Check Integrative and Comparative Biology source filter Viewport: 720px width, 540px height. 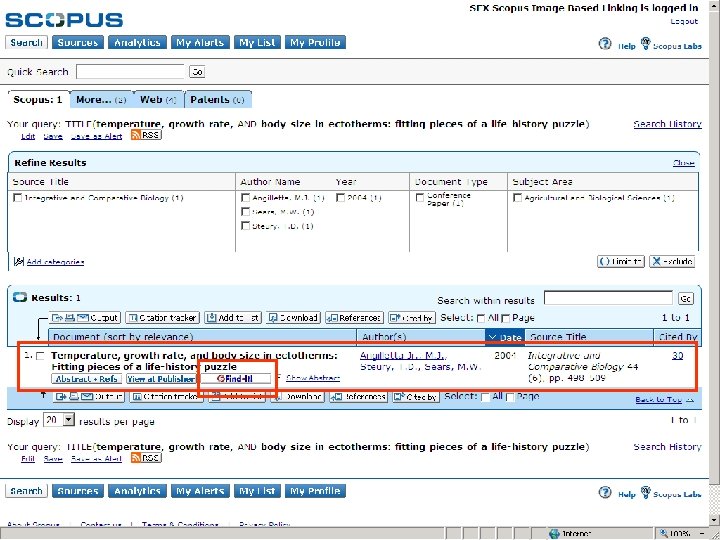point(17,198)
